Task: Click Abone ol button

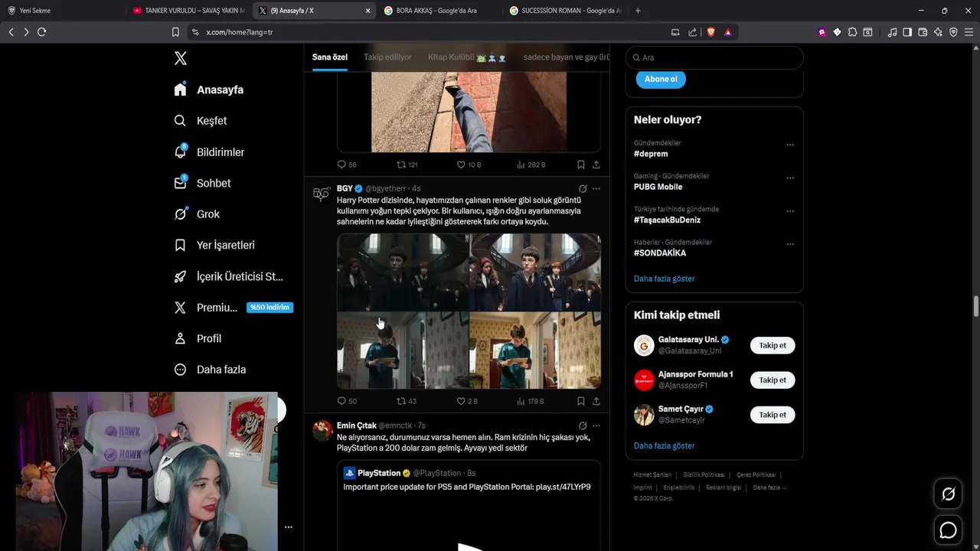Action: pyautogui.click(x=661, y=79)
